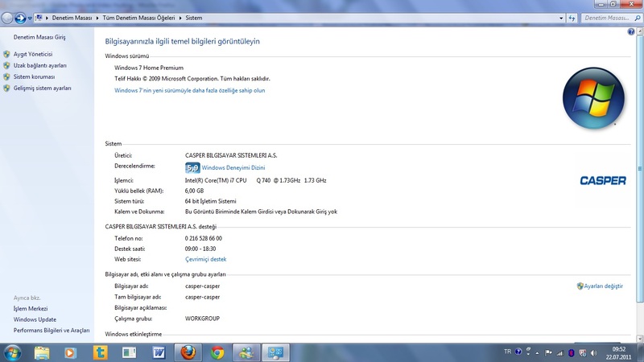Screen dimensions: 644x362
Task: Open the Windows Start menu orb
Action: point(12,352)
